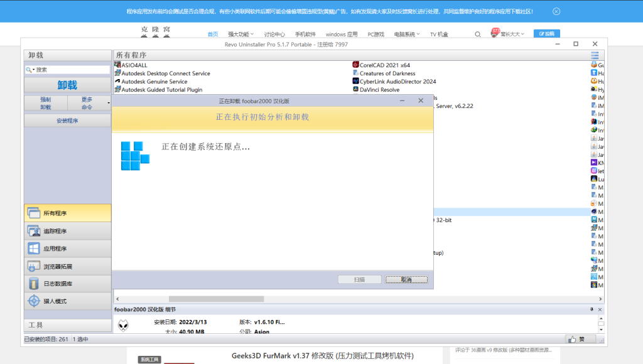Screen dimensions: 643x364
Task: Open the 窝长大大 user dropdown
Action: point(512,34)
